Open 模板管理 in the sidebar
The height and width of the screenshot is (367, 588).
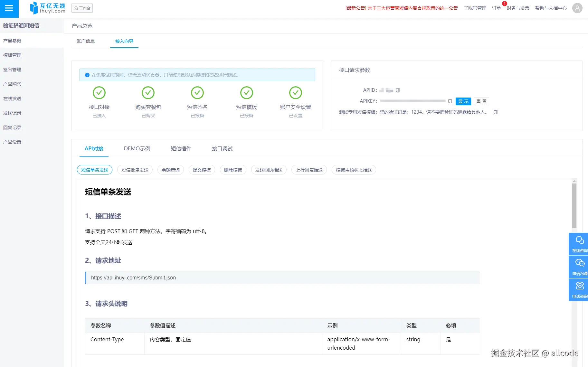[32, 55]
